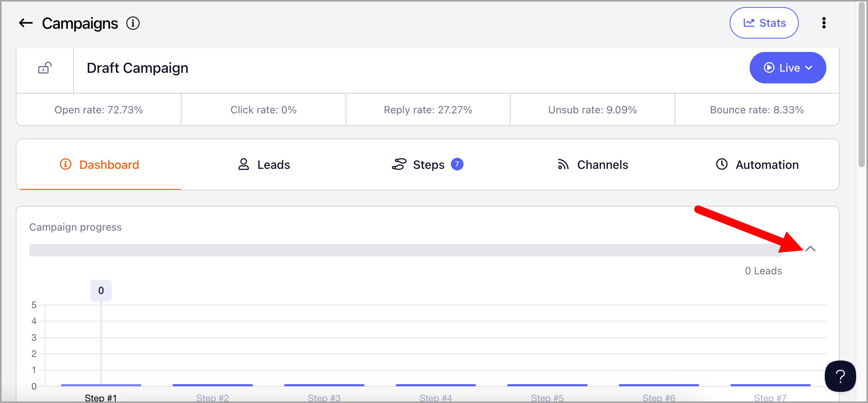
Task: Click the campaign progress bar
Action: coord(406,250)
